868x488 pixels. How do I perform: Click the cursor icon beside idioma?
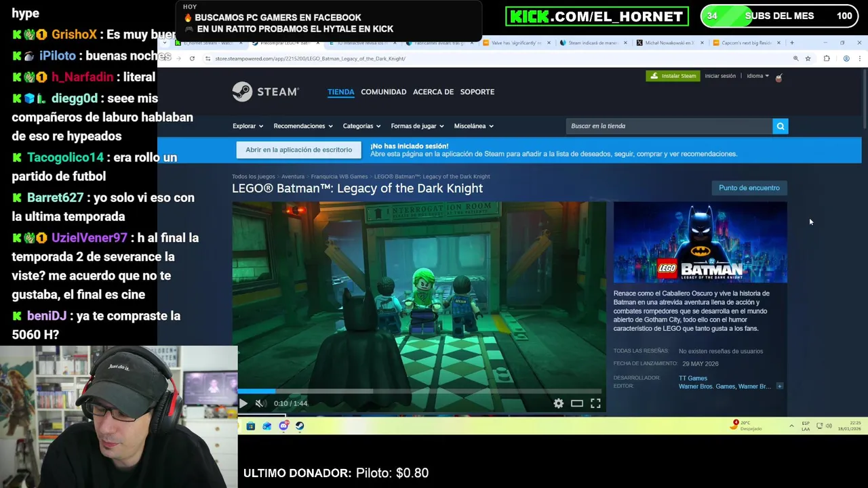[x=778, y=77]
